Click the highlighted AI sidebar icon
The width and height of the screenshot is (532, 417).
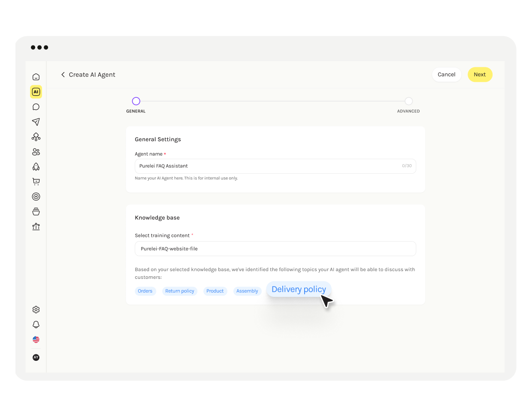tap(36, 92)
